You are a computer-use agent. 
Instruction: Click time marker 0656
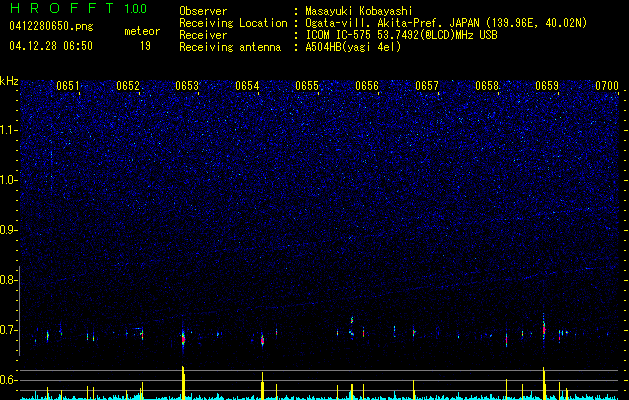[x=367, y=86]
